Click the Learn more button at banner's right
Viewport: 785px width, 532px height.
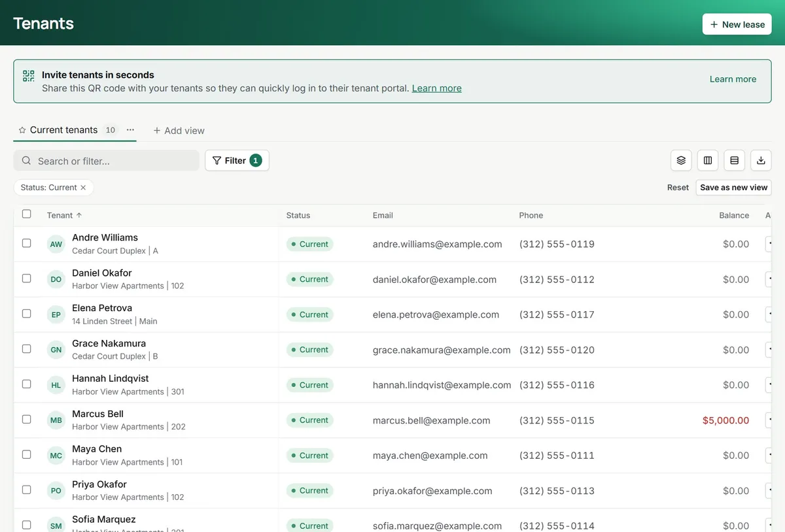point(733,79)
